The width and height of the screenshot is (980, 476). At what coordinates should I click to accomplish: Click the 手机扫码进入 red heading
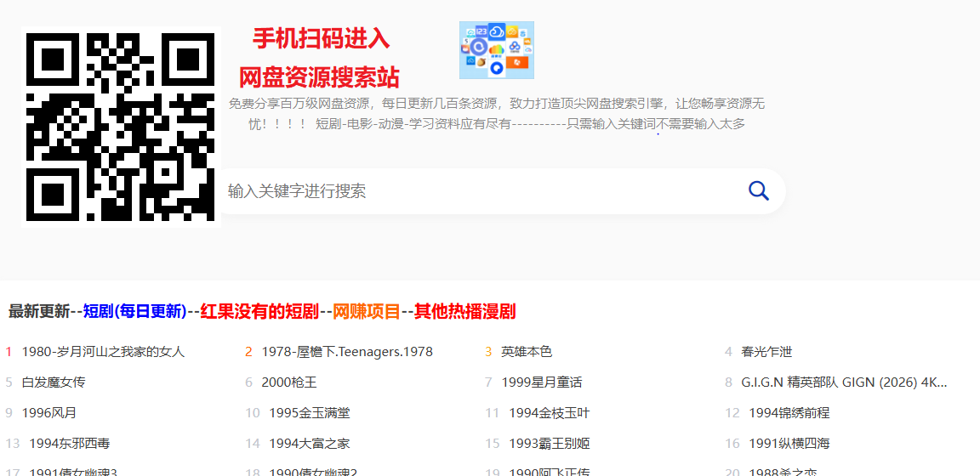(321, 39)
